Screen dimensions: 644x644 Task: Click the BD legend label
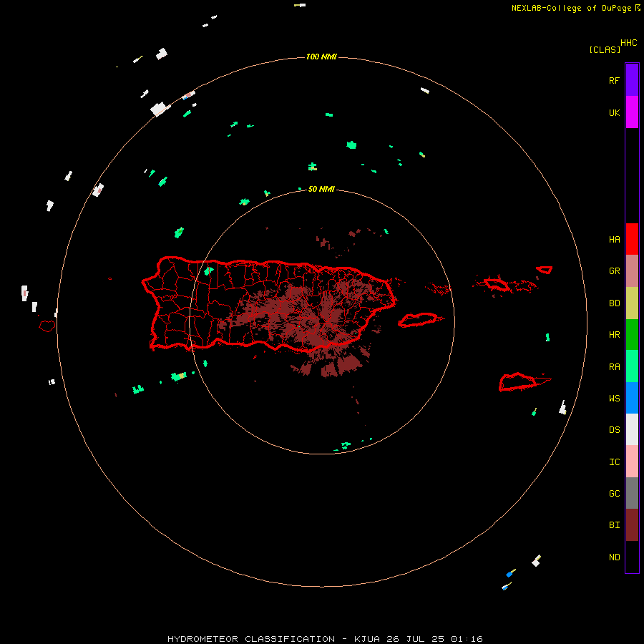tap(614, 303)
